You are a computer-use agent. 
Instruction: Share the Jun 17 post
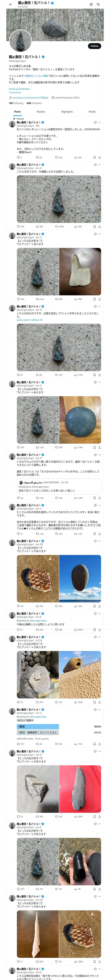point(99,498)
